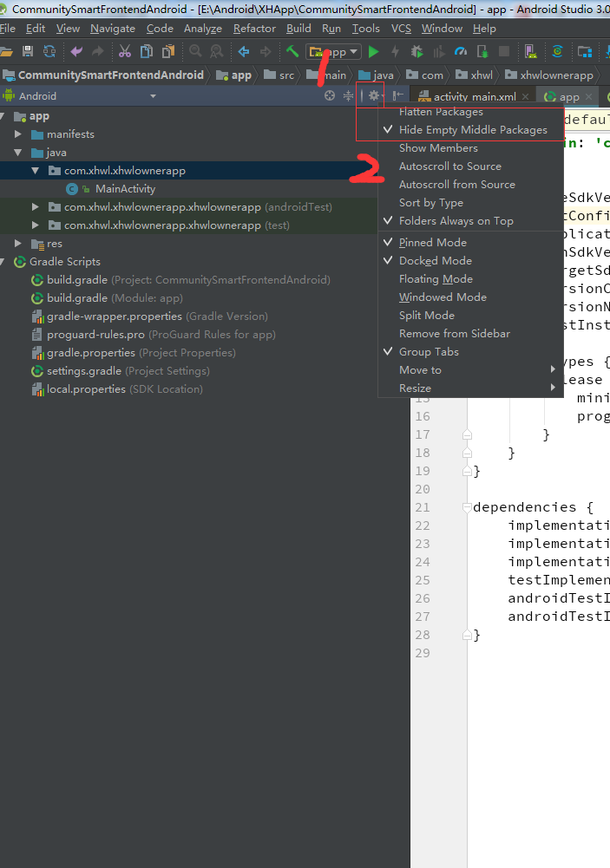
Task: Open the Move to submenu
Action: (470, 369)
